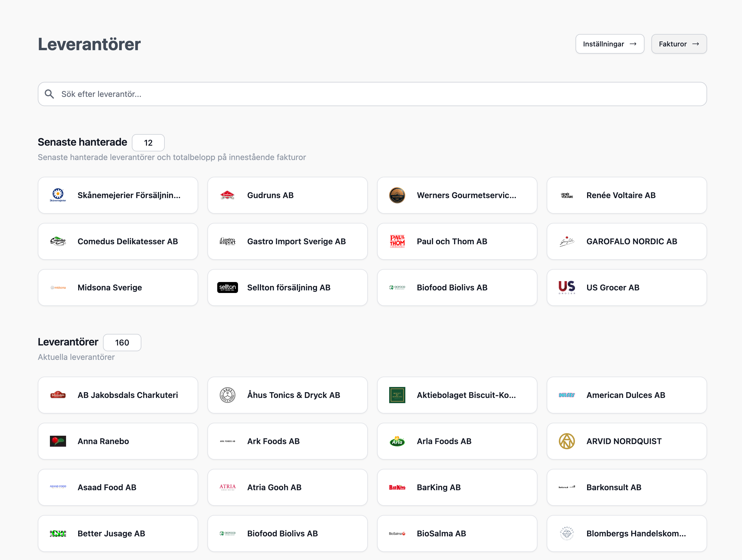Click the Anna Ranebo rose thumbnail
742x560 pixels.
coord(58,441)
